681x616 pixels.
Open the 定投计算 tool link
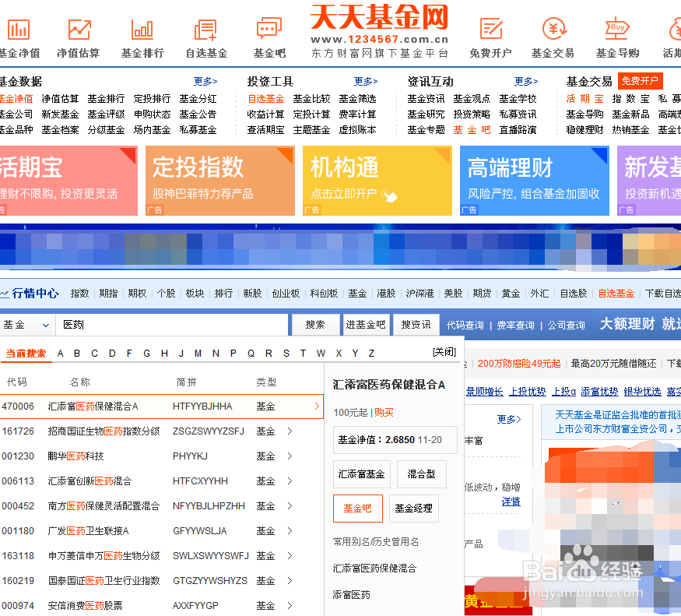point(311,114)
